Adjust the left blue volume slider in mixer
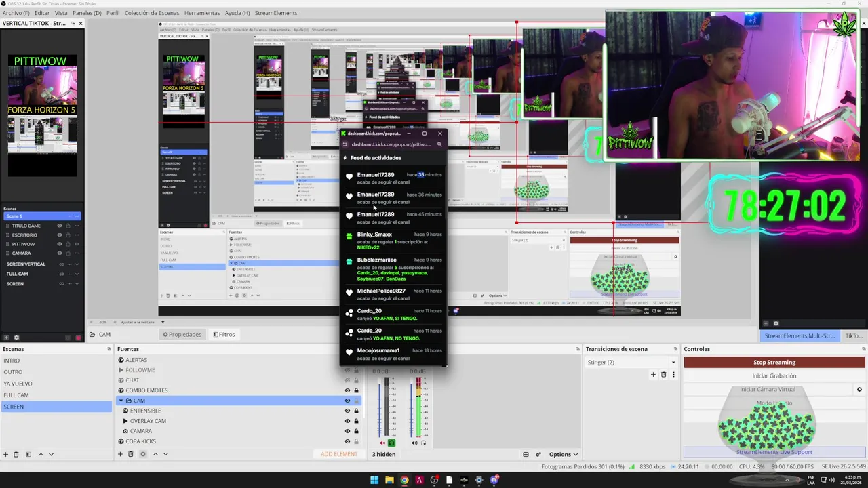This screenshot has height=488, width=868. click(x=380, y=408)
